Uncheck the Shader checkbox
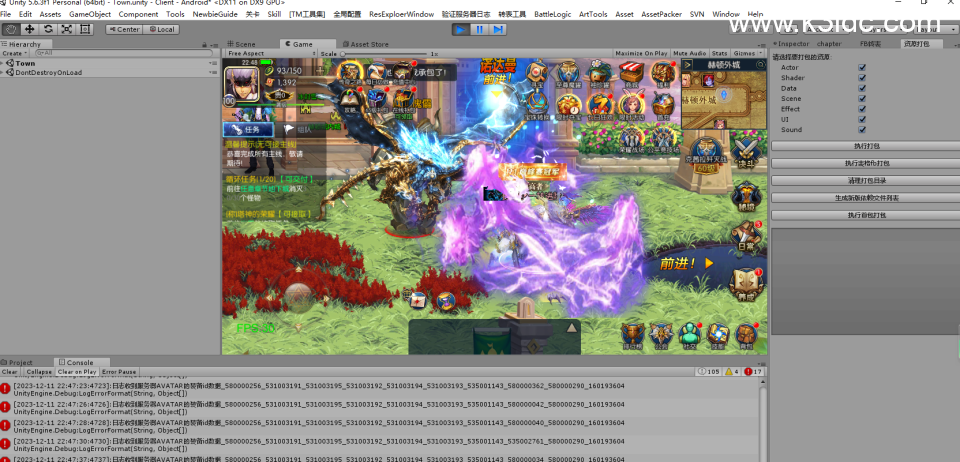This screenshot has width=960, height=462. 862,78
